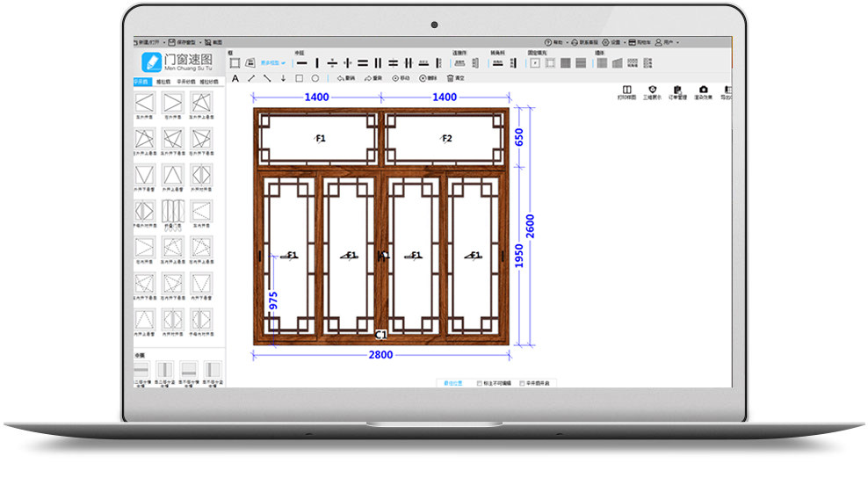Click the 最佳位置 best position link

click(452, 383)
